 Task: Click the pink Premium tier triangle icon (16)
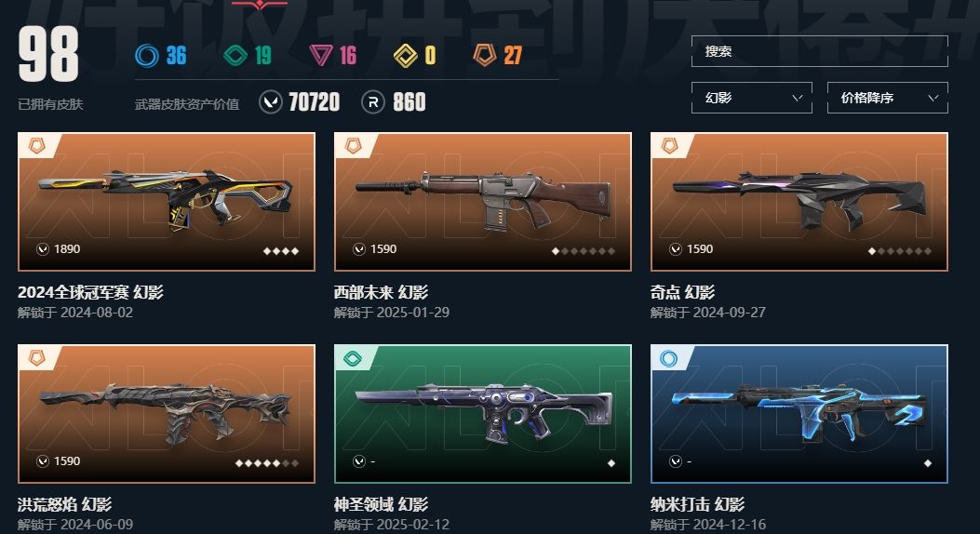coord(321,56)
